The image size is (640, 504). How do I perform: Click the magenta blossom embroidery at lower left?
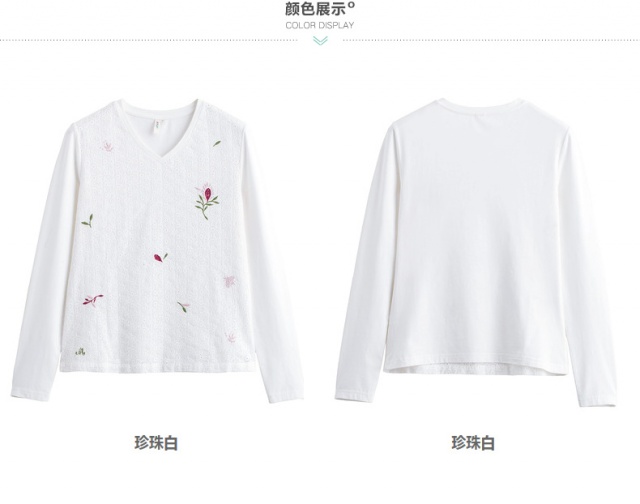click(93, 300)
